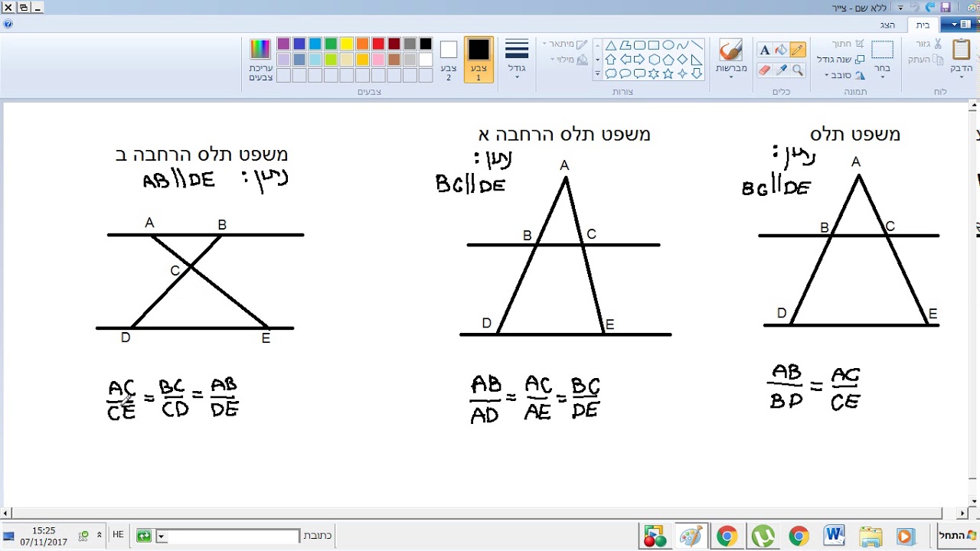Expand the shapes gallery More arrow
Image resolution: width=980 pixels, height=551 pixels.
(x=597, y=73)
